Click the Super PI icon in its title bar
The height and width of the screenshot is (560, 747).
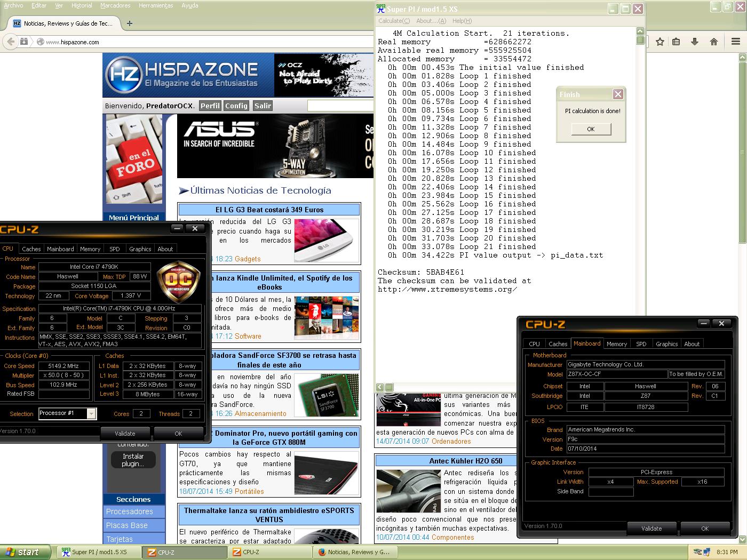coord(381,9)
